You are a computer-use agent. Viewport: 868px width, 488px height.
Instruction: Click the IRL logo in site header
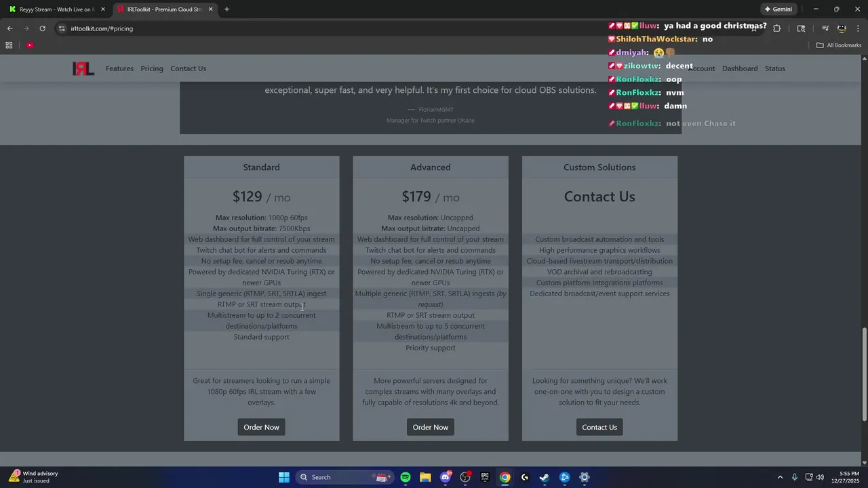[x=83, y=68]
